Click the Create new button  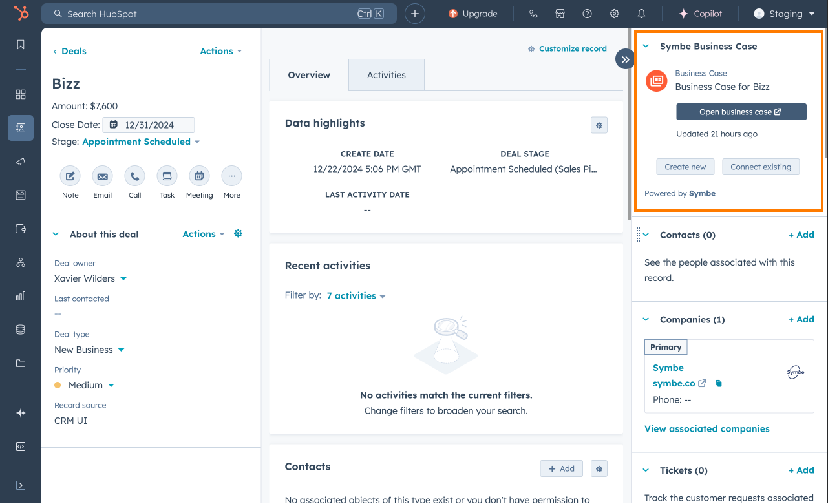click(685, 167)
